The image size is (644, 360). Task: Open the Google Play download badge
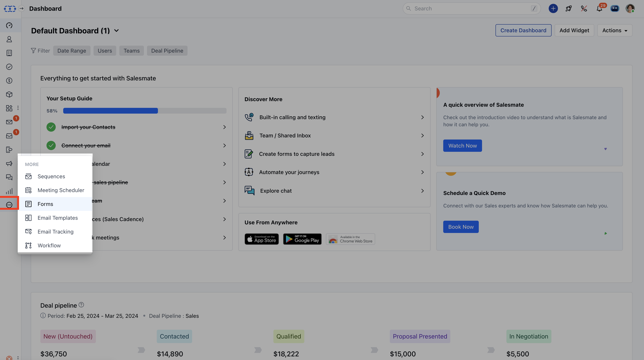[x=302, y=239]
